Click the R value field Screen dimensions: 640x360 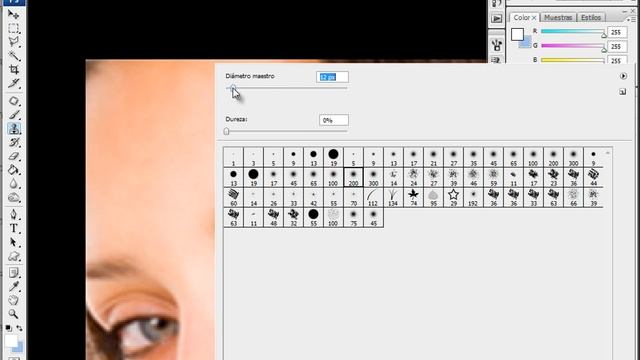point(617,32)
